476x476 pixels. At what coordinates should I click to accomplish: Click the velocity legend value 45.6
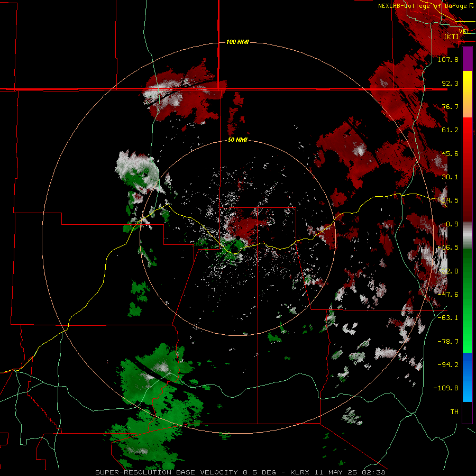(450, 153)
